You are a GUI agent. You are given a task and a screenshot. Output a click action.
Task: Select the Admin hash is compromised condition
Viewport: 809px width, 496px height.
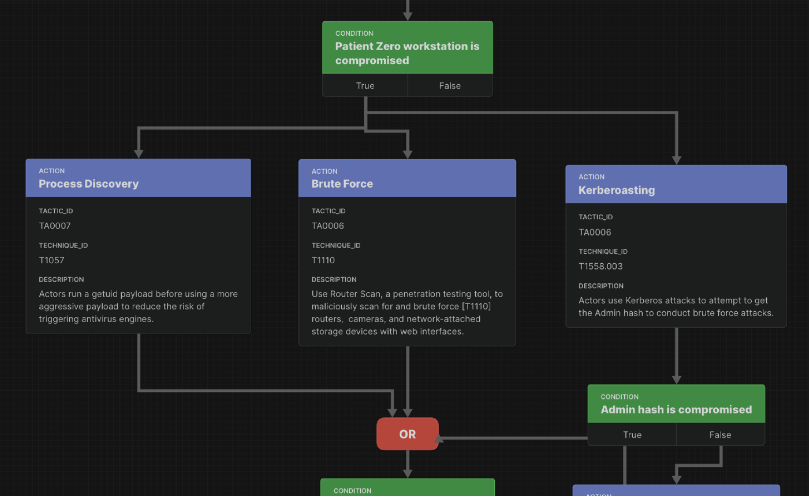676,404
